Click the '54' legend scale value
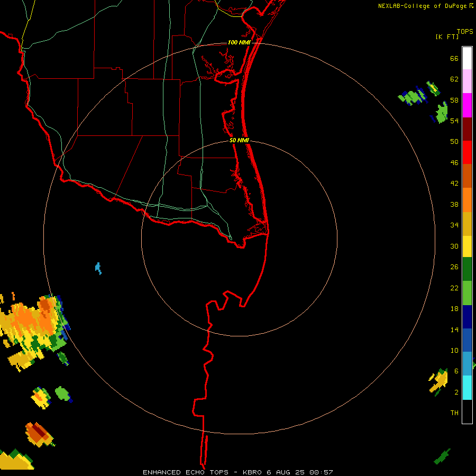Screen dimensions: 476x476 [x=454, y=121]
